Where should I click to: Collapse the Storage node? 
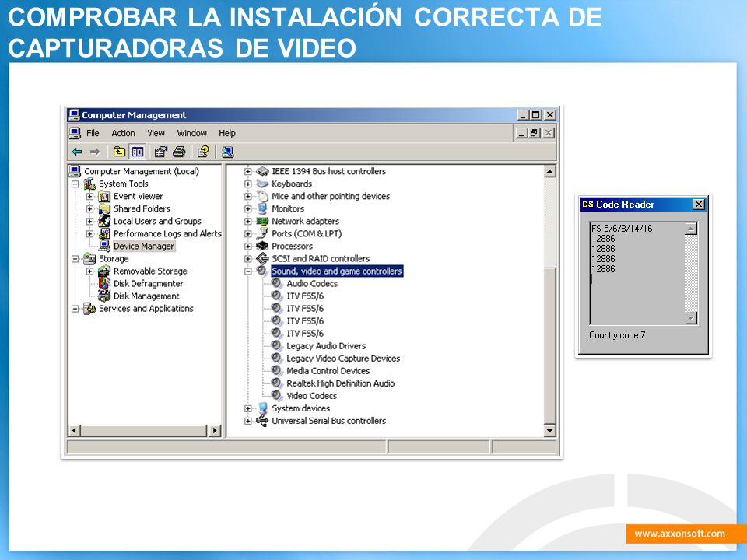coord(75,258)
